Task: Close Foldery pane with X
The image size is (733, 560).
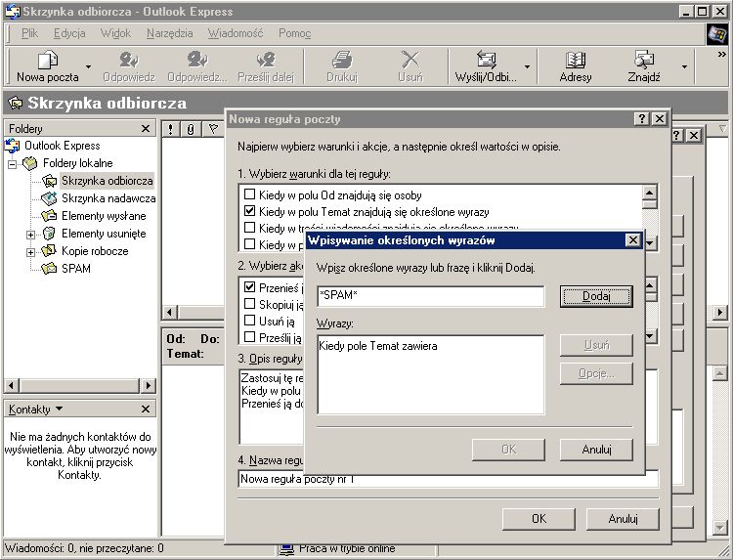Action: coord(146,129)
